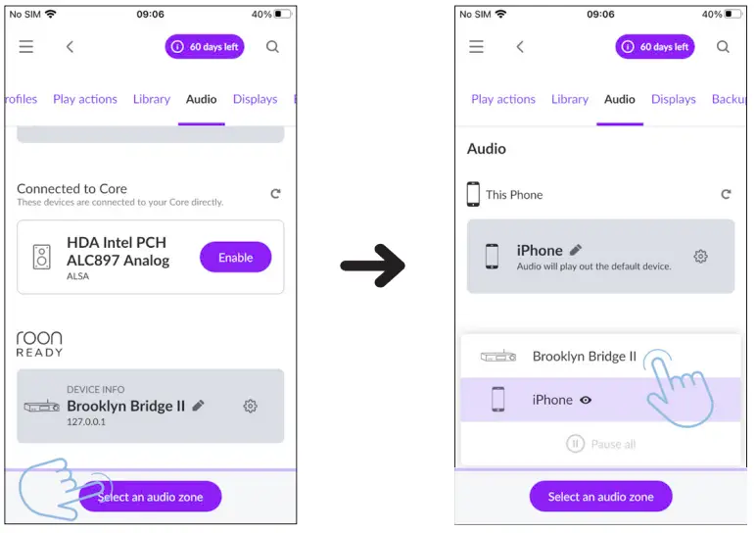Open Select an audio zone on left phone
Screen dimensions: 756x533
point(150,497)
